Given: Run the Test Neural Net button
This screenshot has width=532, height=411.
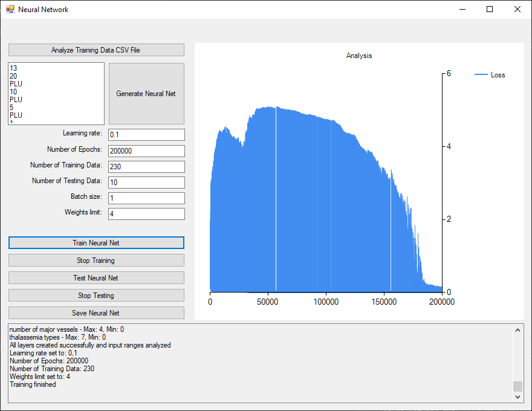Looking at the screenshot, I should coord(96,278).
